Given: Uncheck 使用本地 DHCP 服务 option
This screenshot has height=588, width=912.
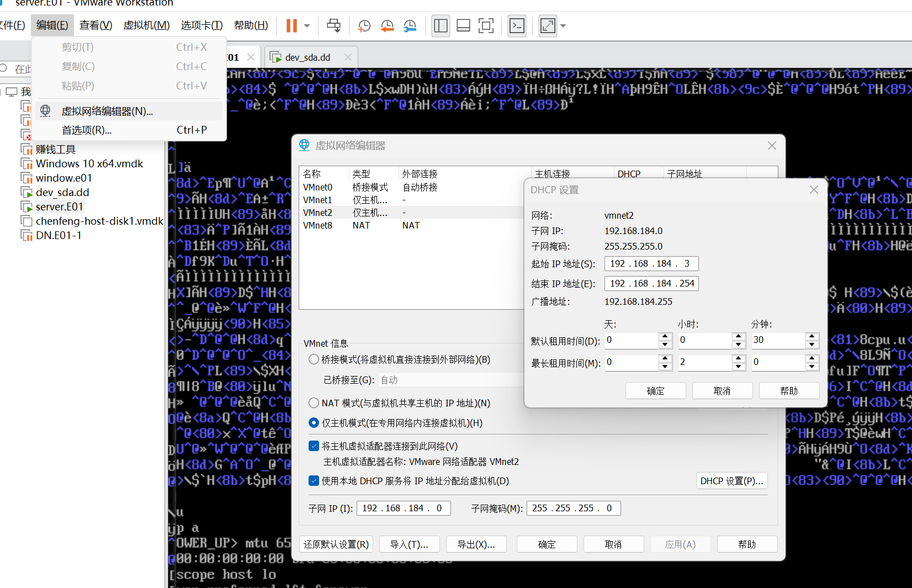Looking at the screenshot, I should [x=314, y=481].
